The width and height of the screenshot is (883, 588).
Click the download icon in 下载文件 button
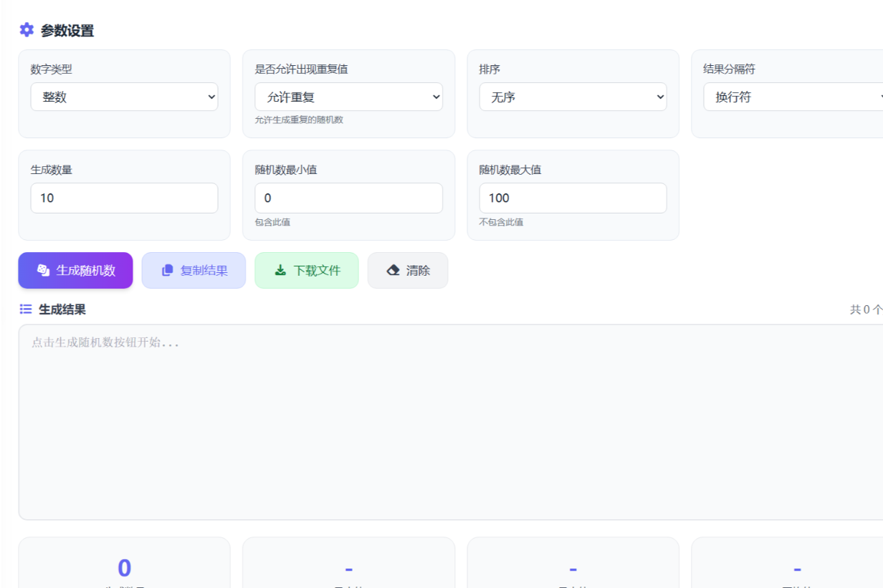[x=280, y=270]
